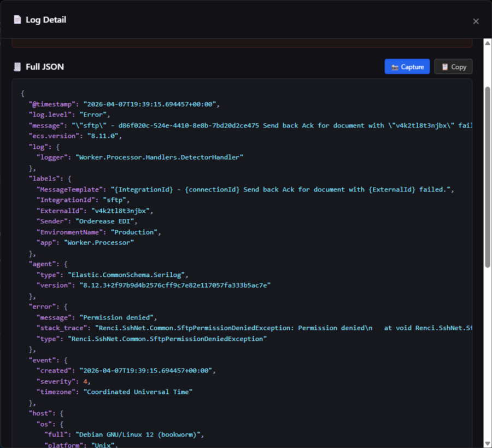
Task: Click the Log Detail document icon
Action: (x=17, y=20)
